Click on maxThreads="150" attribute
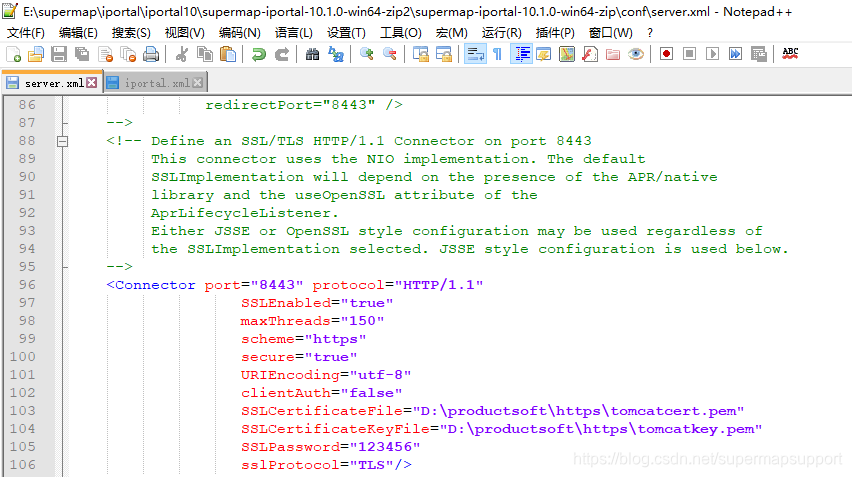Image resolution: width=852 pixels, height=477 pixels. coord(312,321)
